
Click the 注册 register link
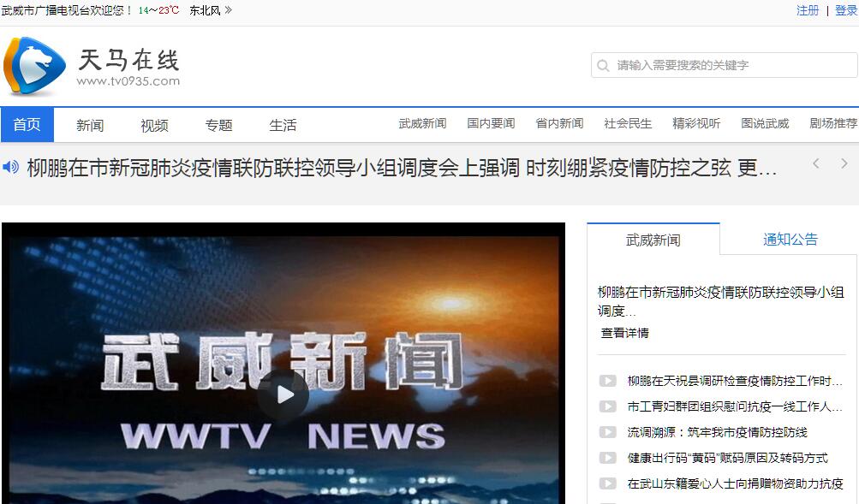pos(808,10)
